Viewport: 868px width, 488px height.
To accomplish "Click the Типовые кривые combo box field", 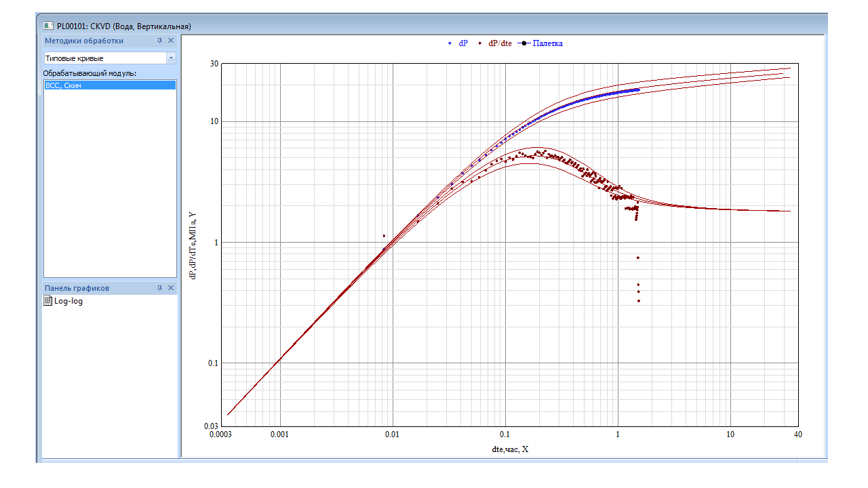I will pyautogui.click(x=104, y=58).
